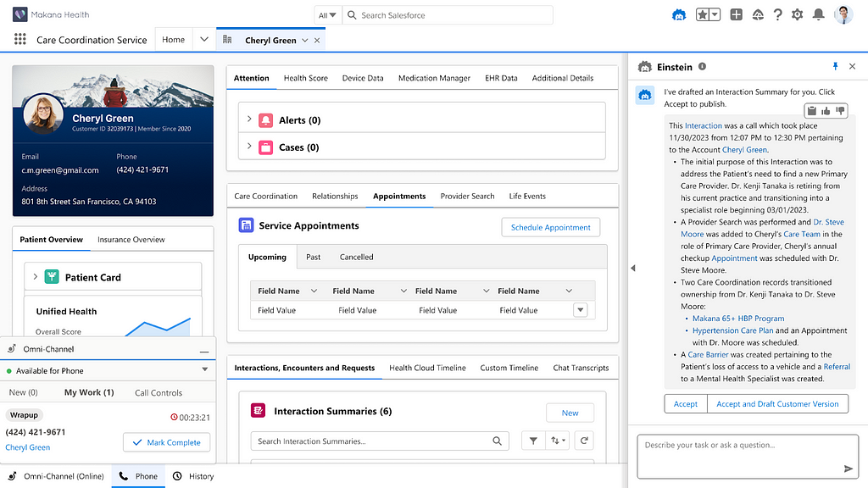Click search magnifier in Interaction Summaries
868x488 pixels.
(497, 441)
